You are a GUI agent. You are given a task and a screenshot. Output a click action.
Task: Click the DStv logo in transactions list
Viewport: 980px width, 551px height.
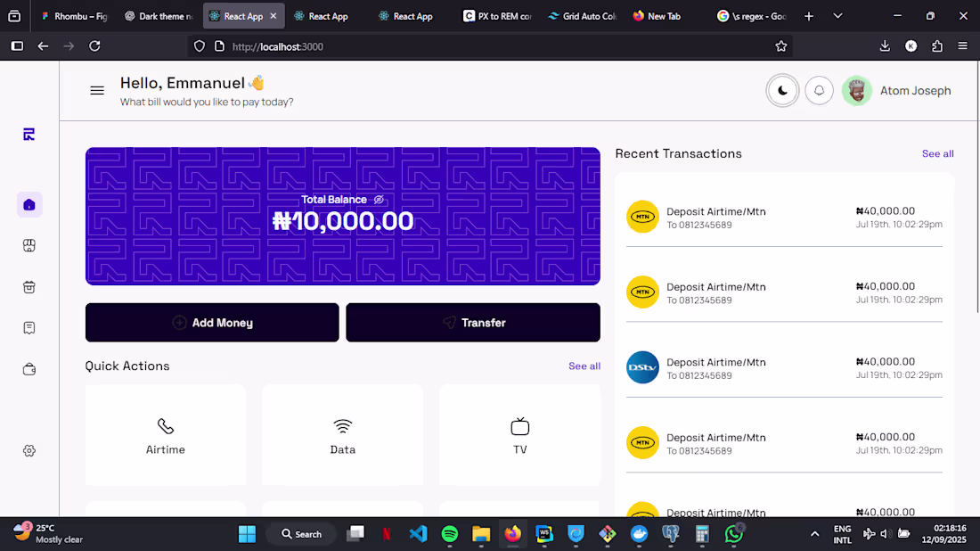tap(642, 367)
